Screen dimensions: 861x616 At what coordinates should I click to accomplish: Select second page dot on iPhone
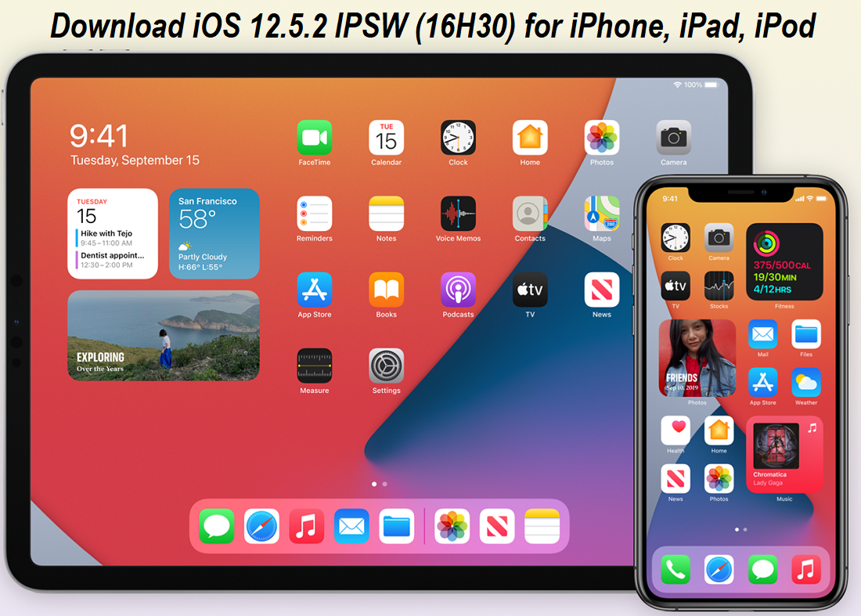point(745,530)
